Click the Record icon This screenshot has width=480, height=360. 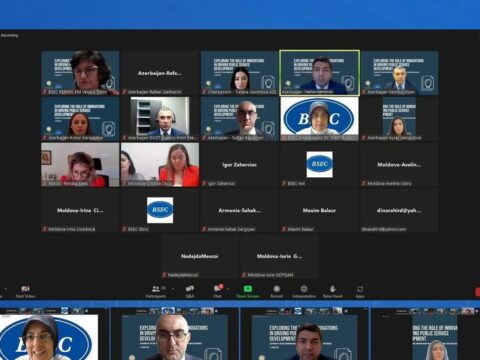click(276, 289)
